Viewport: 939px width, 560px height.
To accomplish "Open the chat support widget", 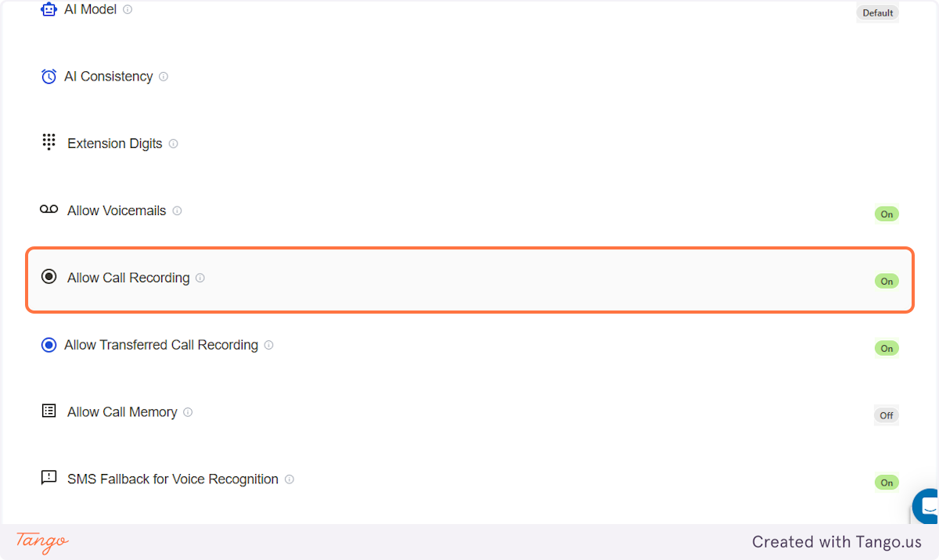I will pyautogui.click(x=928, y=506).
